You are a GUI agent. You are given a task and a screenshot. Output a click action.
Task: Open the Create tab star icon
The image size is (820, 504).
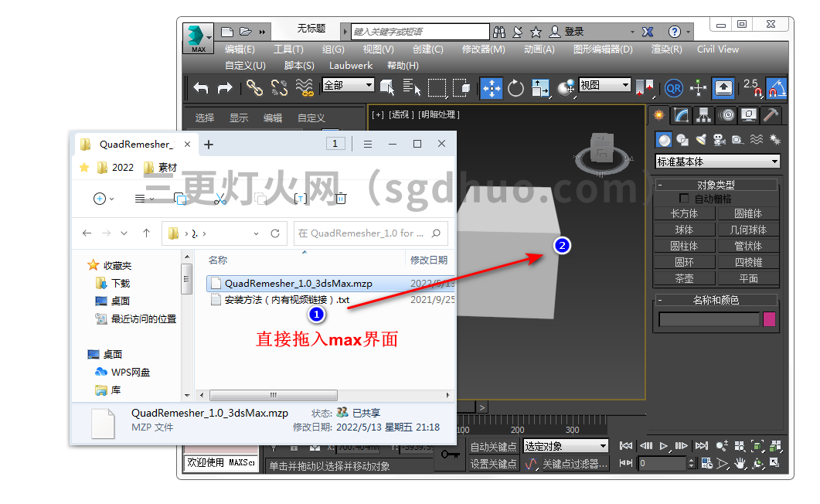click(x=658, y=115)
